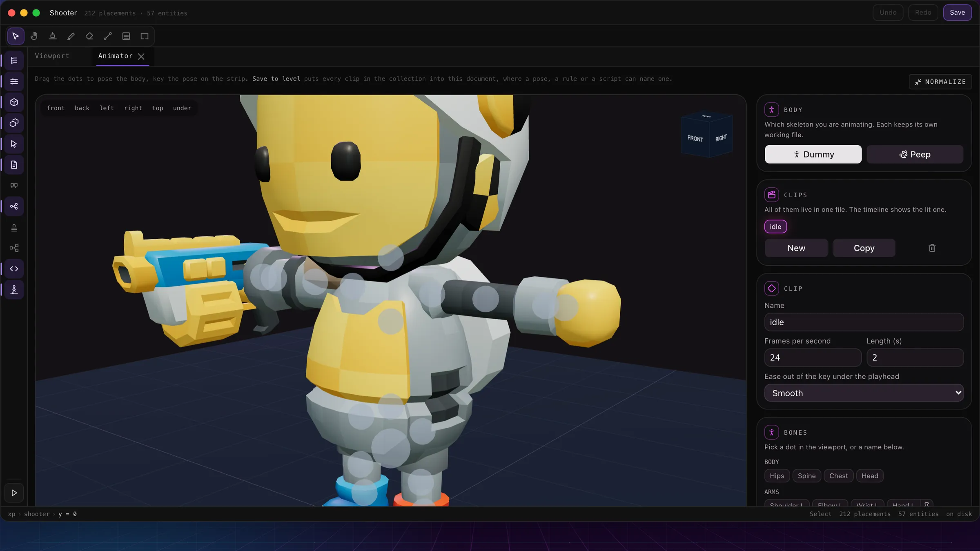This screenshot has width=980, height=551.
Task: Close the Animator tab
Action: (141, 56)
